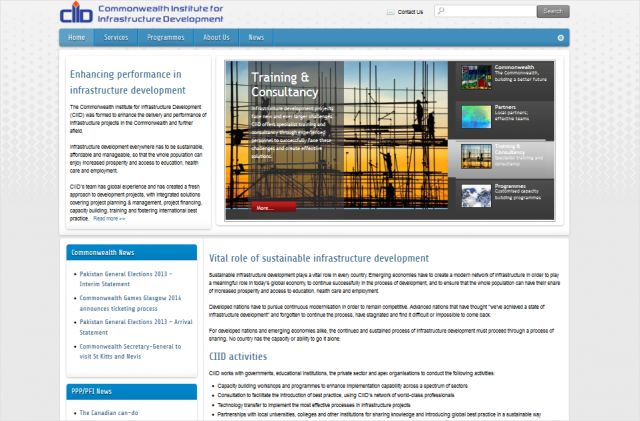Click the search input field
640x421 pixels.
tap(486, 11)
